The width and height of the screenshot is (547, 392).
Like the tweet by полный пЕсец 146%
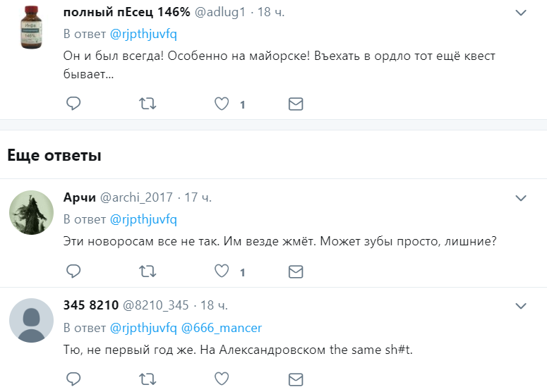pos(222,104)
